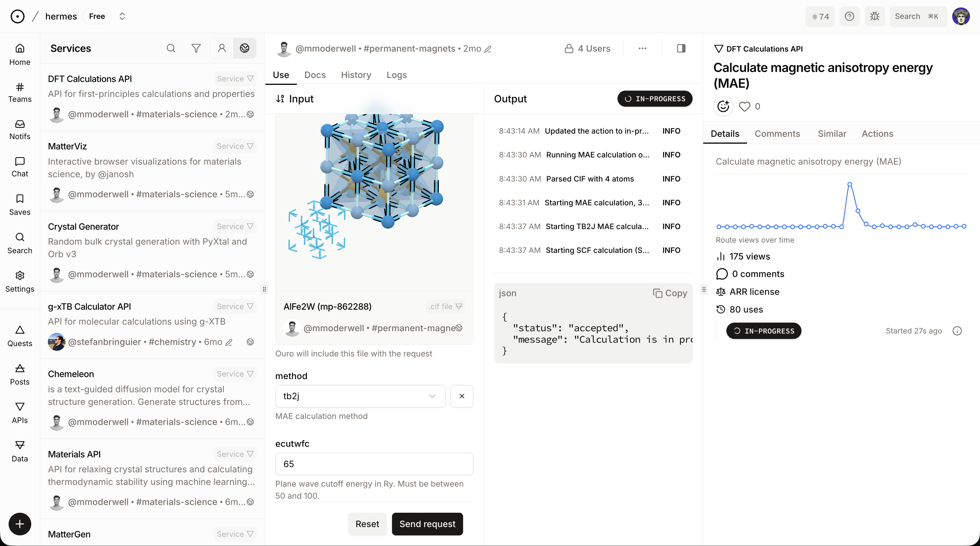Toggle the right side panel visibility
This screenshot has width=980, height=546.
point(681,48)
